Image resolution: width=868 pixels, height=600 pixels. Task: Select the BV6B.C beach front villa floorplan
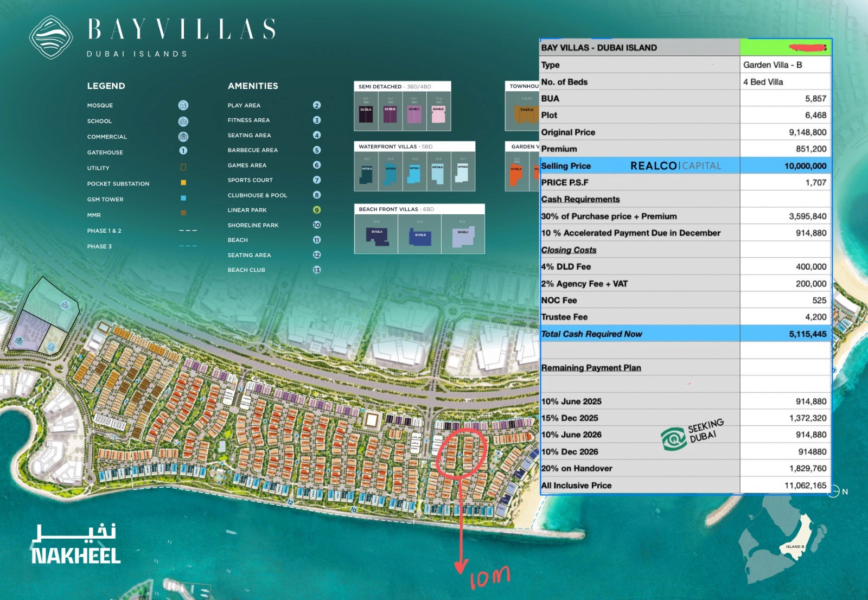[463, 237]
